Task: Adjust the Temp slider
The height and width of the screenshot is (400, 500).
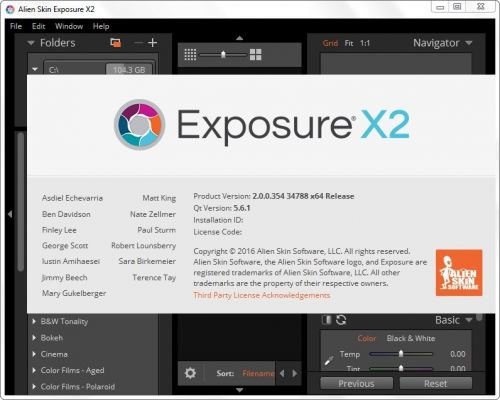Action: click(x=401, y=354)
